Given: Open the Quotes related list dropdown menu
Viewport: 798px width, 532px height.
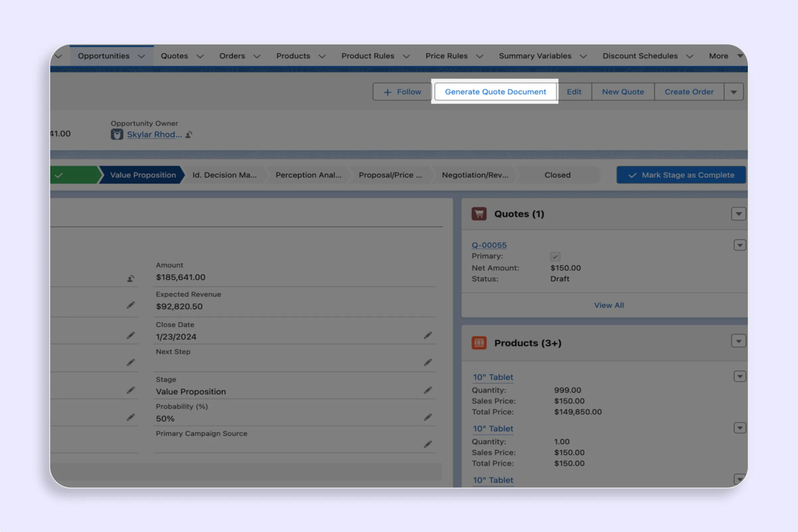Looking at the screenshot, I should [x=738, y=214].
